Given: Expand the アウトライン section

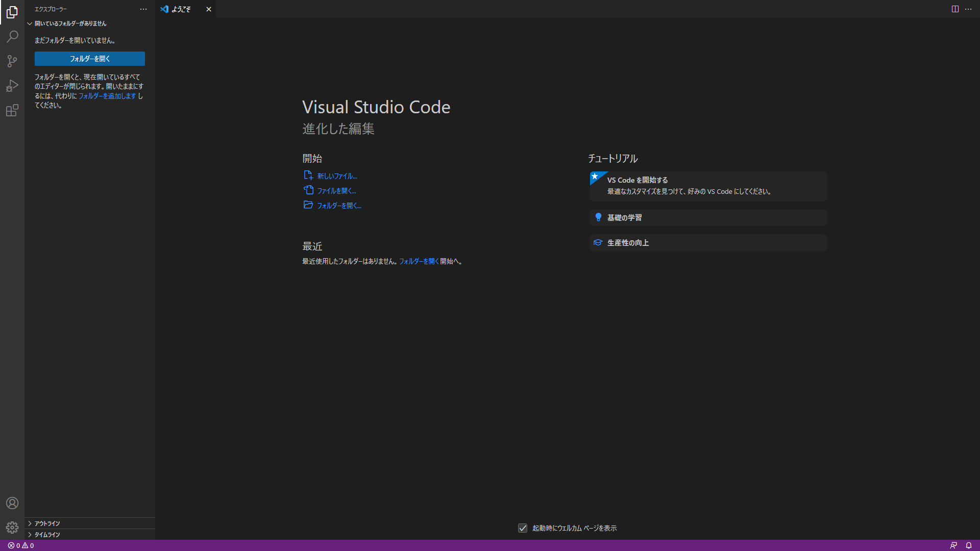Looking at the screenshot, I should point(47,523).
